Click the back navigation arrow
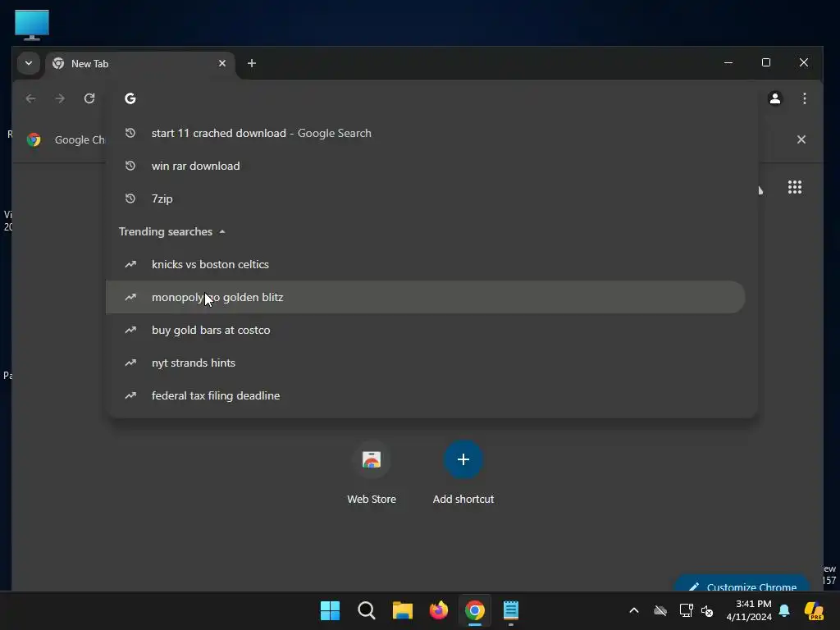Screen dimensions: 840x630 [x=31, y=98]
